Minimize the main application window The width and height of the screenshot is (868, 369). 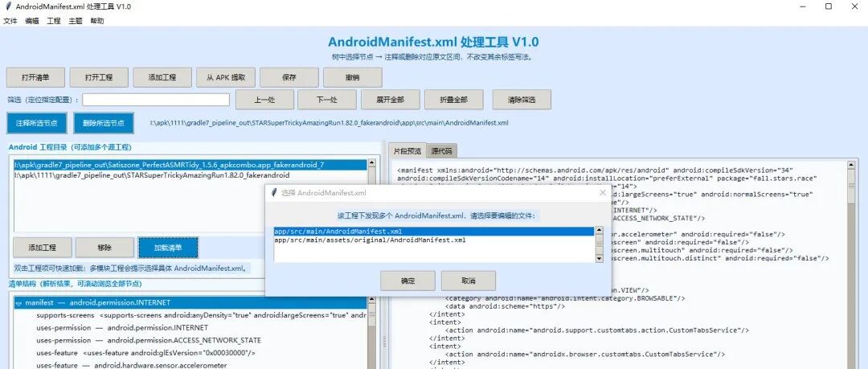pyautogui.click(x=804, y=6)
